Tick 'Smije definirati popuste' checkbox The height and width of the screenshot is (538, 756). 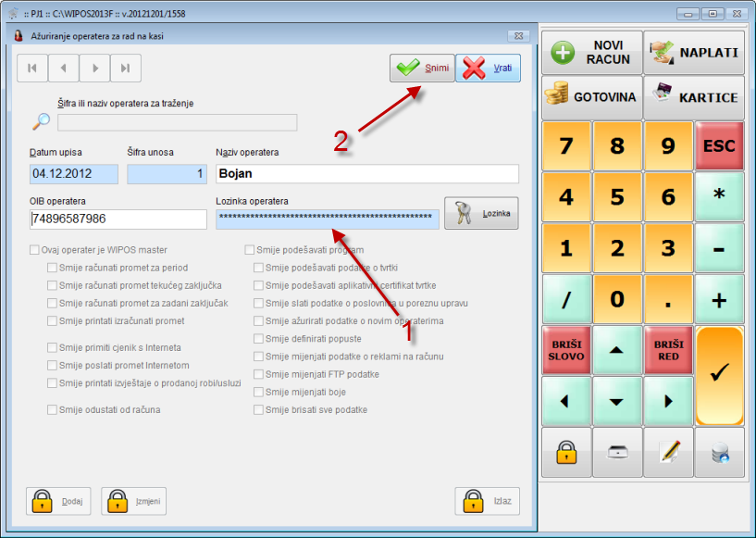coord(259,339)
